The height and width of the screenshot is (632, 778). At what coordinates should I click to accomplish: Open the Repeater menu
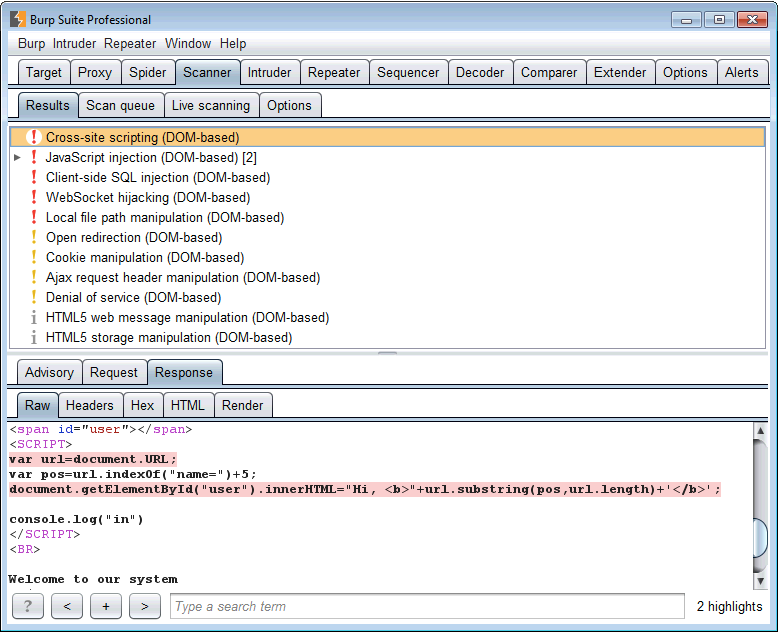click(130, 44)
